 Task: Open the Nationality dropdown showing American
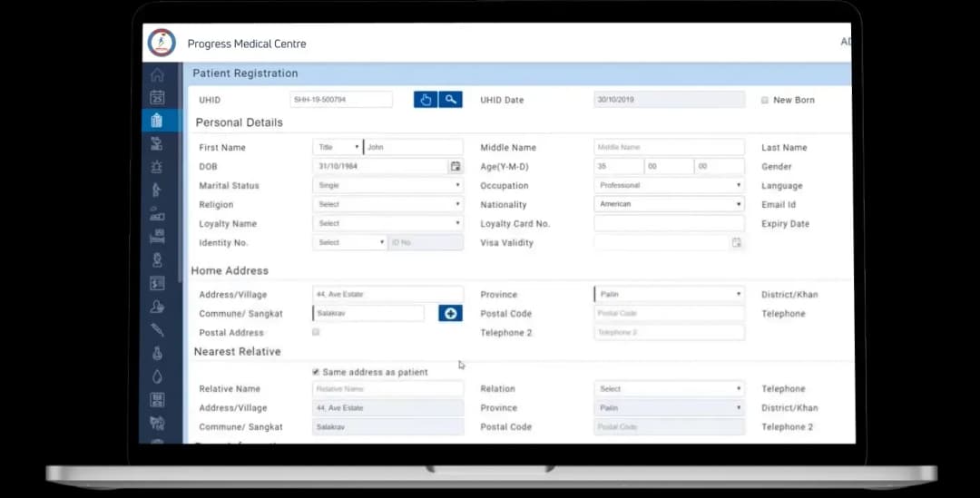669,205
